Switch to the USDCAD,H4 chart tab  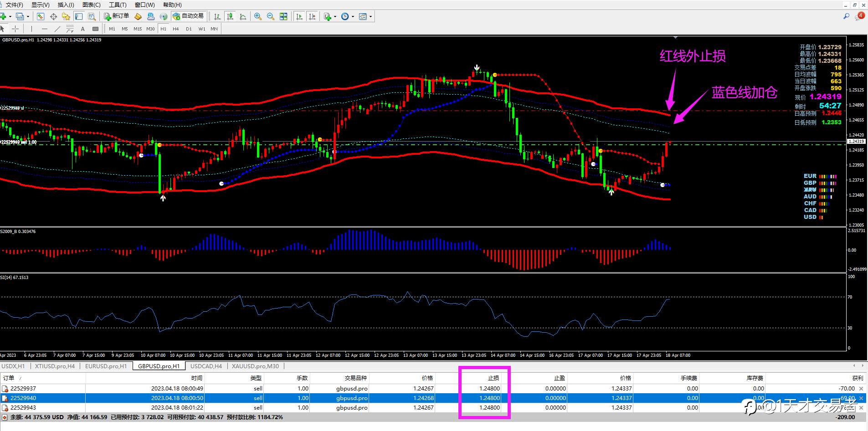(206, 366)
